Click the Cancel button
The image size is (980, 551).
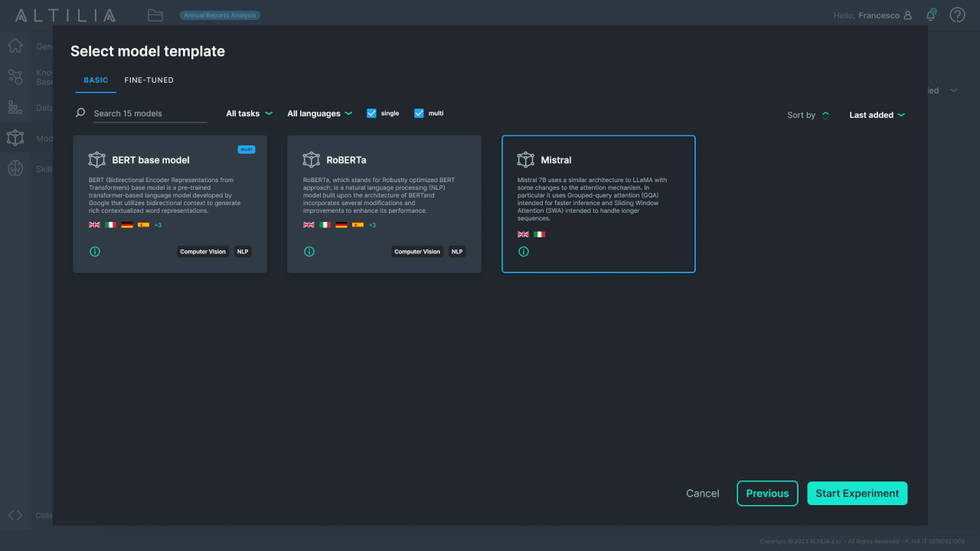(x=703, y=494)
